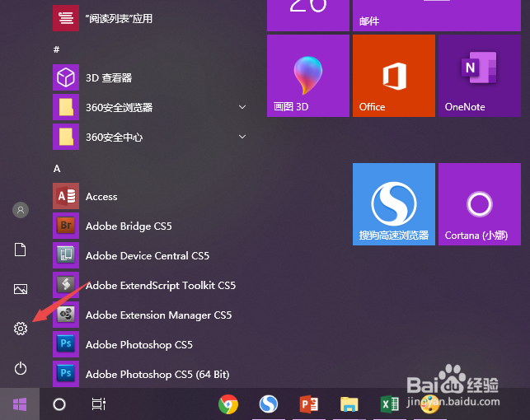Open the Pictures icon in Start sidebar
This screenshot has width=530, height=420.
click(21, 289)
